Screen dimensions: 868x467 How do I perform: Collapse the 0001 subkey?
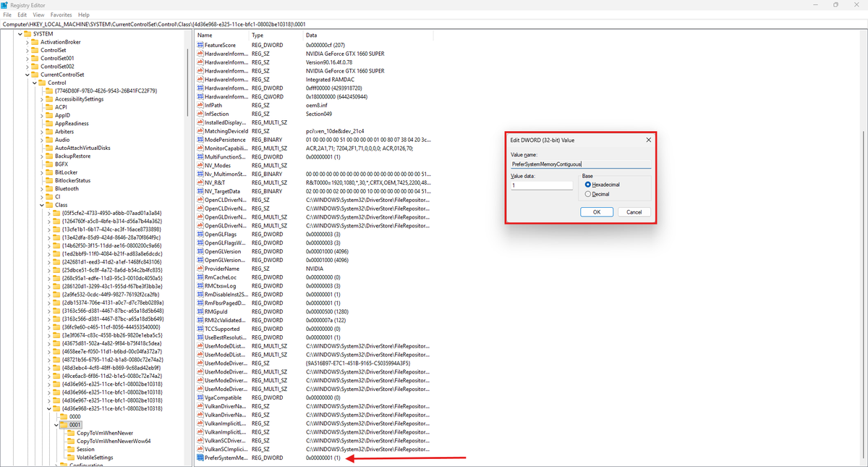(56, 425)
